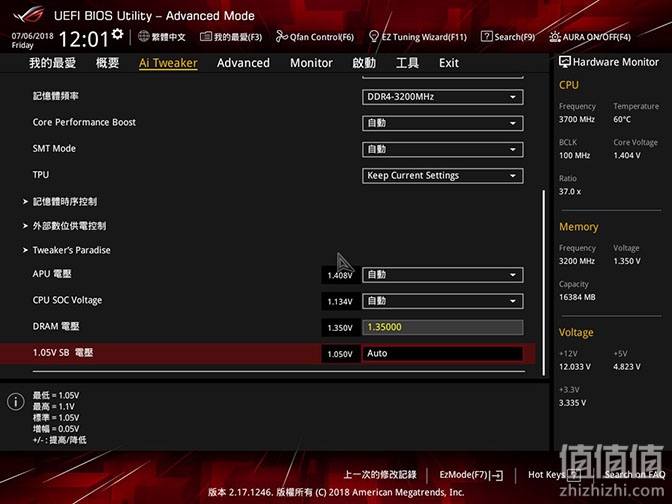This screenshot has height=504, width=672.
Task: Click the Hardware Monitor screen icon
Action: [564, 62]
